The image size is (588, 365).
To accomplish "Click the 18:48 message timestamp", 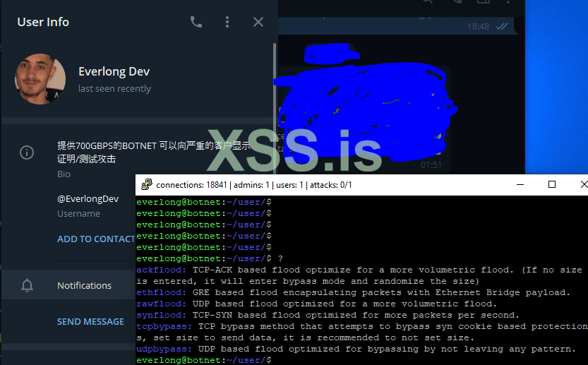I will click(478, 27).
